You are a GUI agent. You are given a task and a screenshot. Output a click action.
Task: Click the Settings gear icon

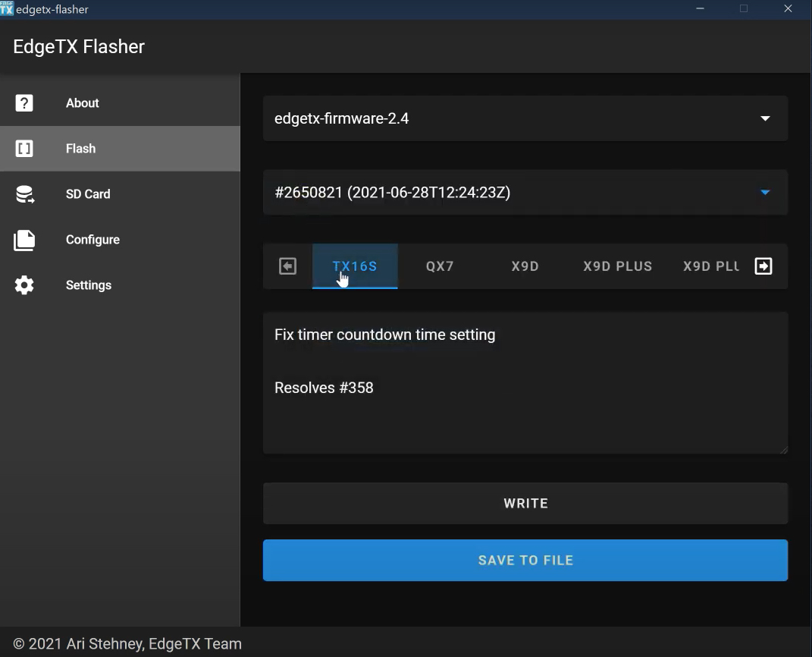point(24,285)
